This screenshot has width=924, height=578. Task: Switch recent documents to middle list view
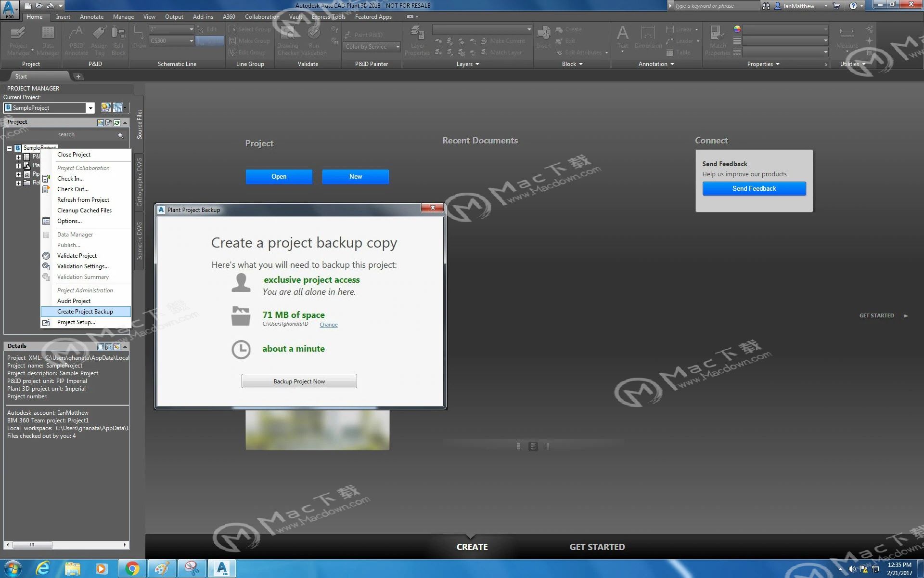pos(533,447)
